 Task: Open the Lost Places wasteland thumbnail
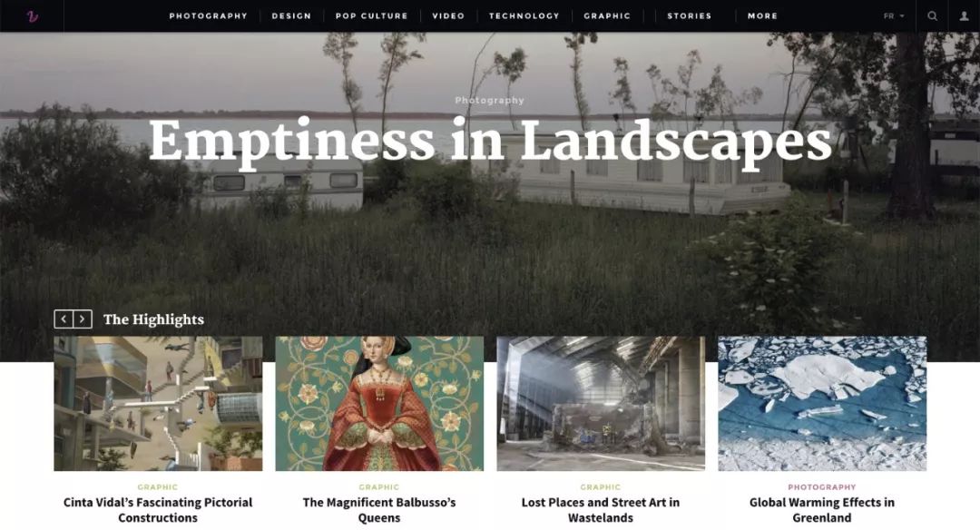(601, 404)
